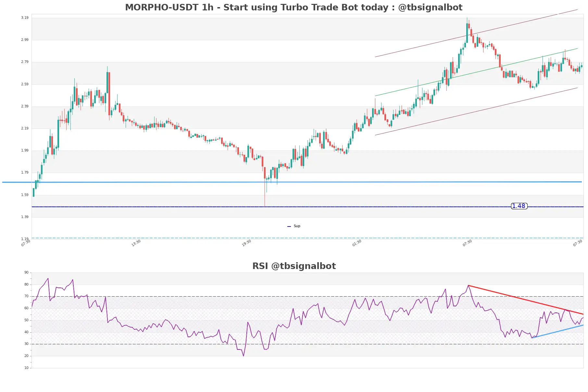Click the 1.39 price axis label
The image size is (588, 392).
click(x=25, y=217)
